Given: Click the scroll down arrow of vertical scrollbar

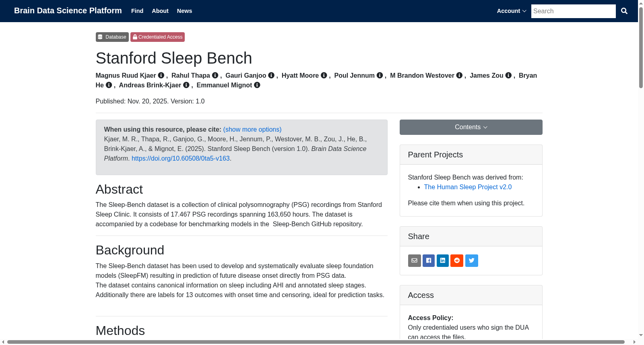Looking at the screenshot, I should point(641,335).
